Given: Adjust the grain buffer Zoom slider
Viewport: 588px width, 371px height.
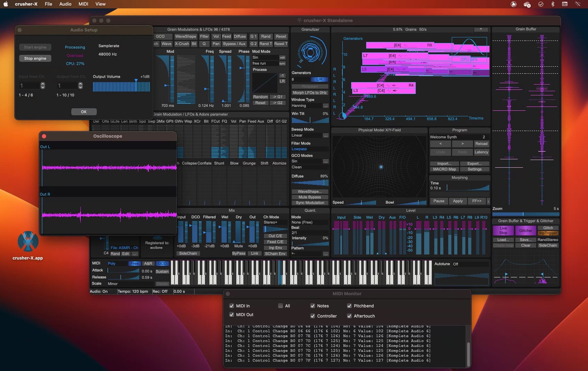Looking at the screenshot, I should pos(525,214).
